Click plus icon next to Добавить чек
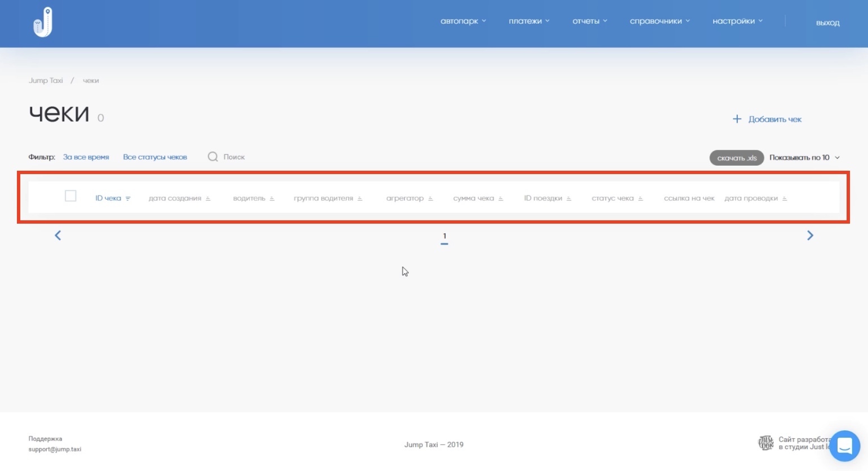Image resolution: width=868 pixels, height=471 pixels. tap(737, 119)
